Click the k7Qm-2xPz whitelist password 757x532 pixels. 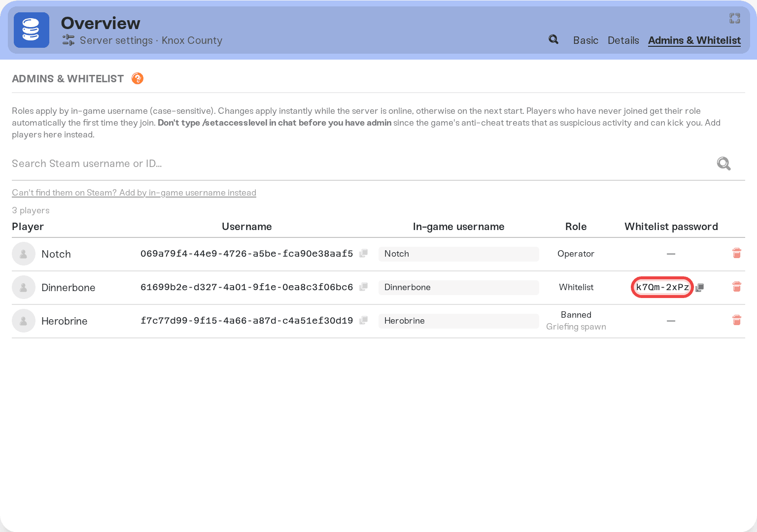pos(662,287)
